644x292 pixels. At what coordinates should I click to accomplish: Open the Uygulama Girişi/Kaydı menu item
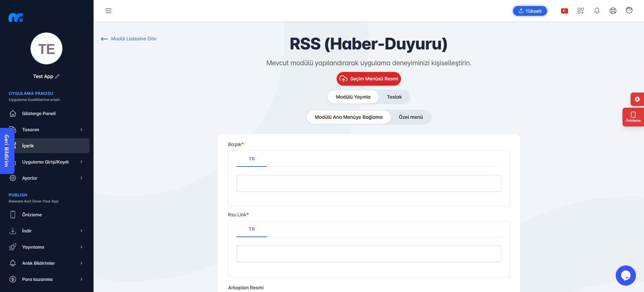(x=46, y=162)
